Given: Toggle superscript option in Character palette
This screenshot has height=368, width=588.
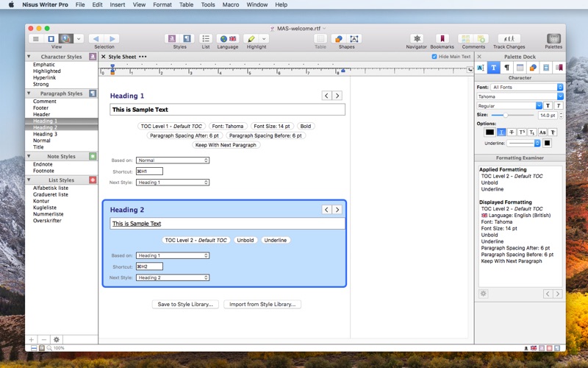Looking at the screenshot, I should tap(522, 132).
